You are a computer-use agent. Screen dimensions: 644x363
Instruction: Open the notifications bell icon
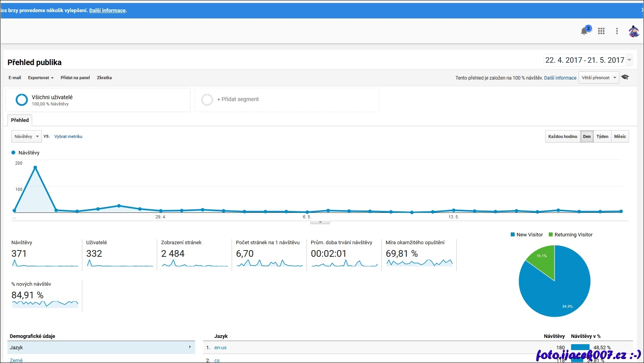pos(584,31)
